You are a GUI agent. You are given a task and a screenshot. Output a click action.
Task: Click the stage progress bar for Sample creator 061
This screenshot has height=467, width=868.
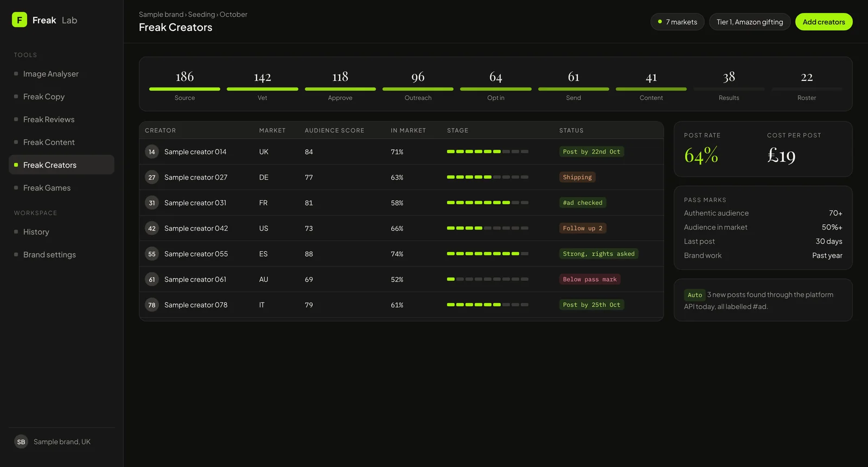(x=488, y=279)
